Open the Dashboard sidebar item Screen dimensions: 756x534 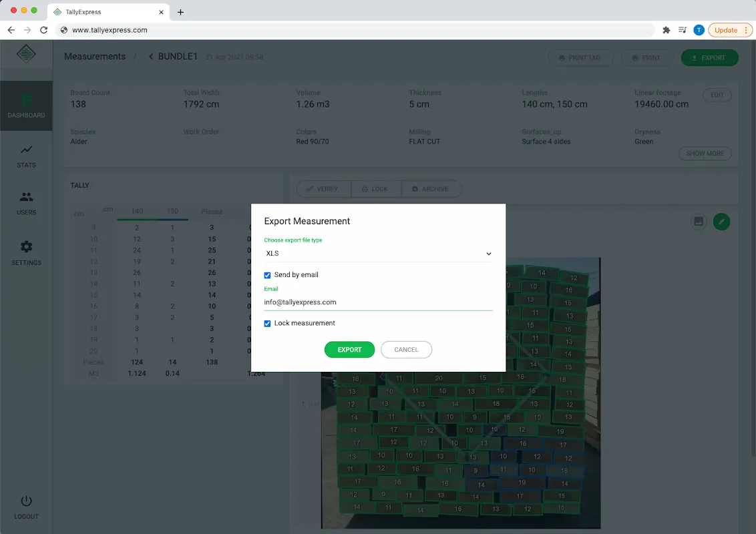click(x=26, y=105)
